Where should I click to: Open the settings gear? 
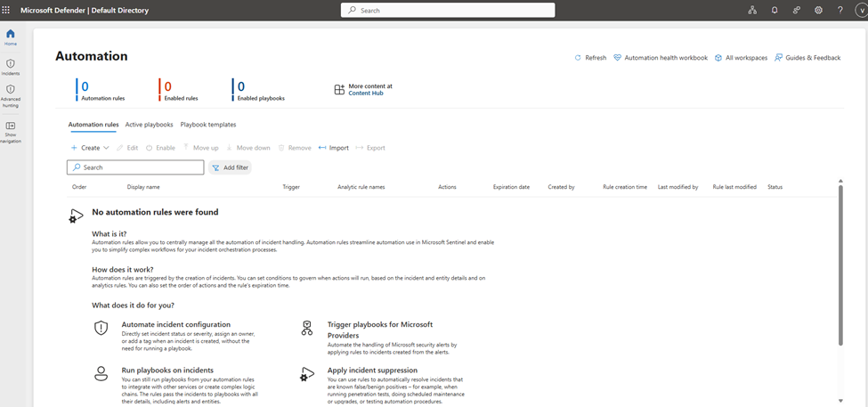pyautogui.click(x=818, y=10)
